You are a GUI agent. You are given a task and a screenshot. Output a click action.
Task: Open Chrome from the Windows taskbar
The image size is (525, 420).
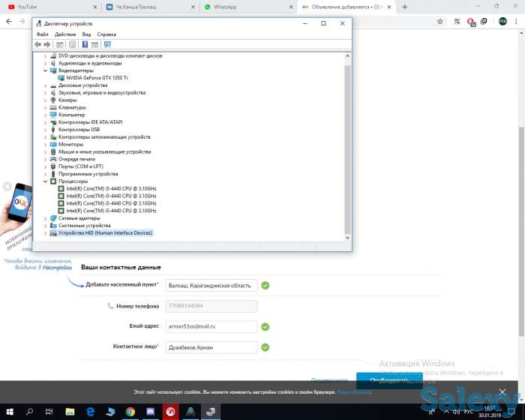[130, 412]
